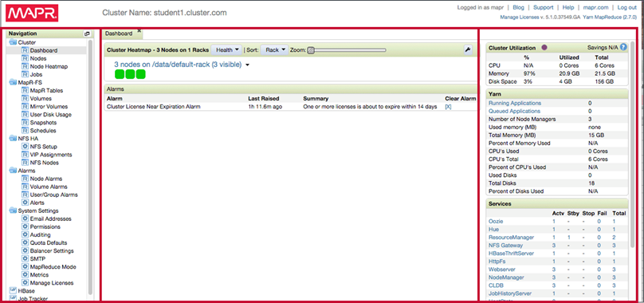Screen dimensions: 644x303
Task: Click the MapR-FS folder icon
Action: (13, 82)
